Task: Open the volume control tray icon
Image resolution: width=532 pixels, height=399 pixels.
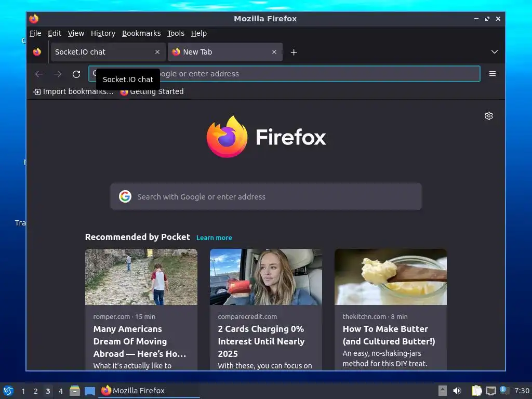Action: point(457,391)
